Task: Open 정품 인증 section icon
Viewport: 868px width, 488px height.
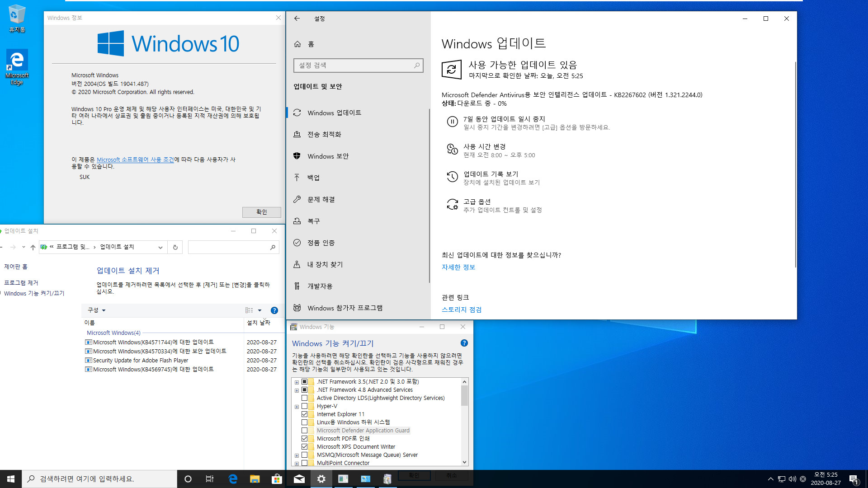Action: tap(297, 243)
